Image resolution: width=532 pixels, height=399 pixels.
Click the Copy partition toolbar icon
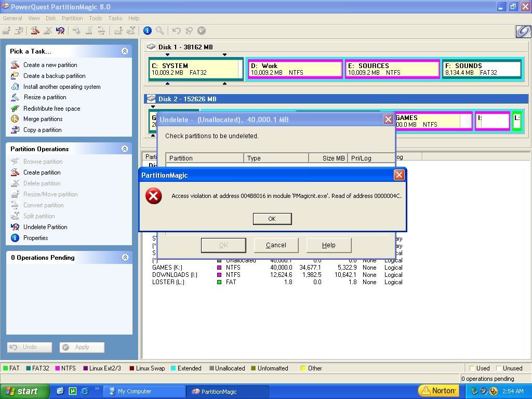click(x=19, y=31)
